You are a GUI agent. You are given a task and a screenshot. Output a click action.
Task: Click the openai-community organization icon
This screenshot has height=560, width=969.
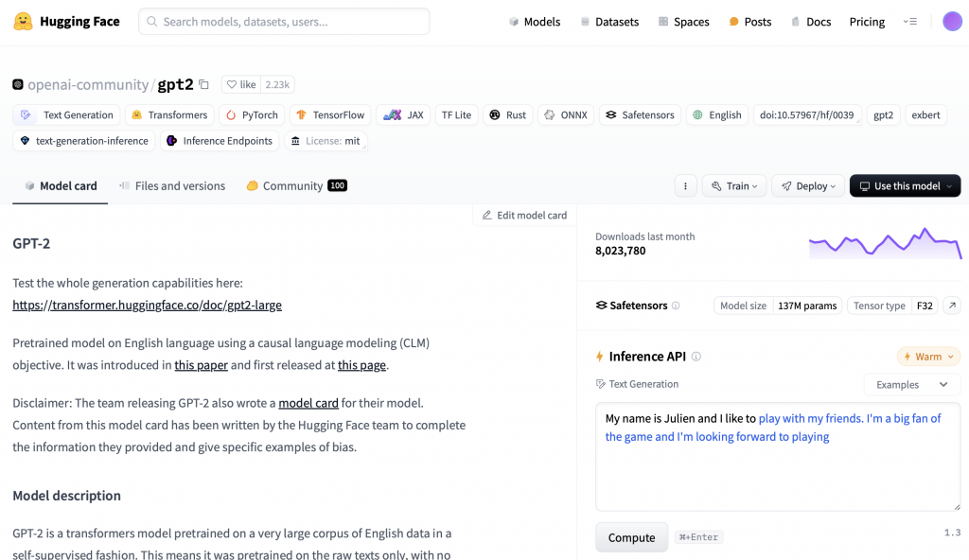(x=18, y=85)
